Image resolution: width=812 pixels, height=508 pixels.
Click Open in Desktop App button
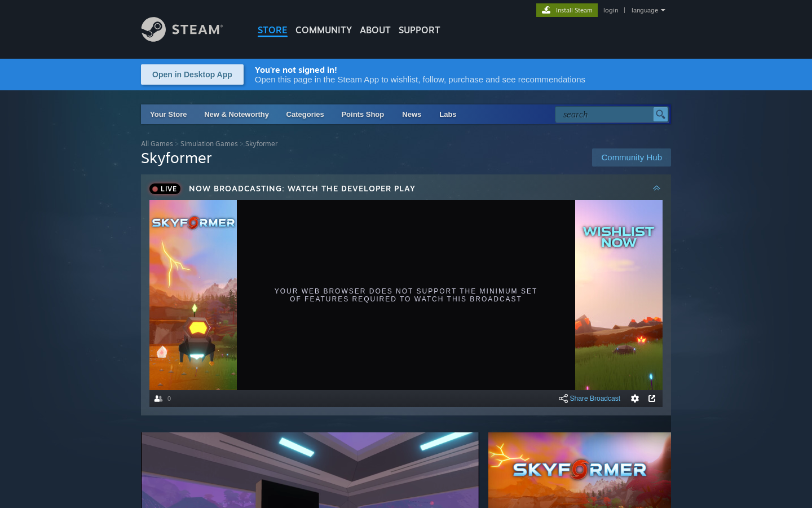pos(192,75)
